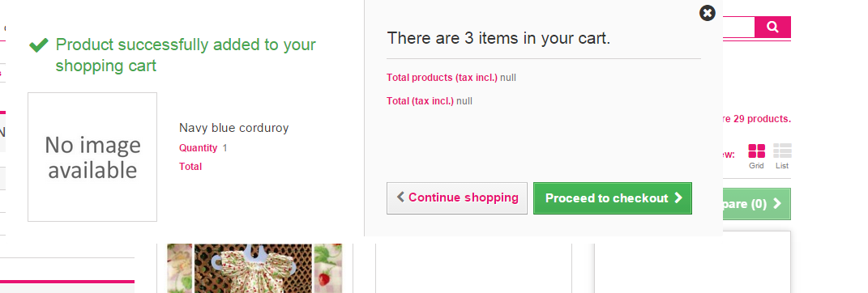Click right chevron on Proceed to checkout
868x293 pixels.
678,198
